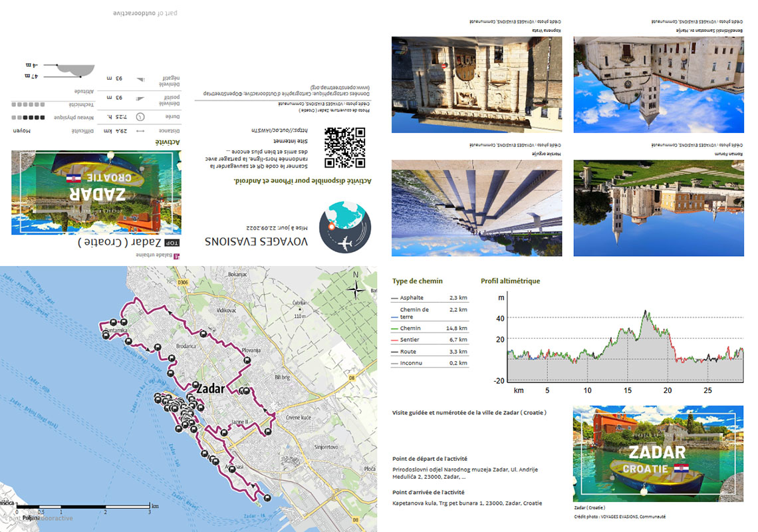The height and width of the screenshot is (532, 758).
Task: Click the Technicité dots indicator
Action: point(28,104)
